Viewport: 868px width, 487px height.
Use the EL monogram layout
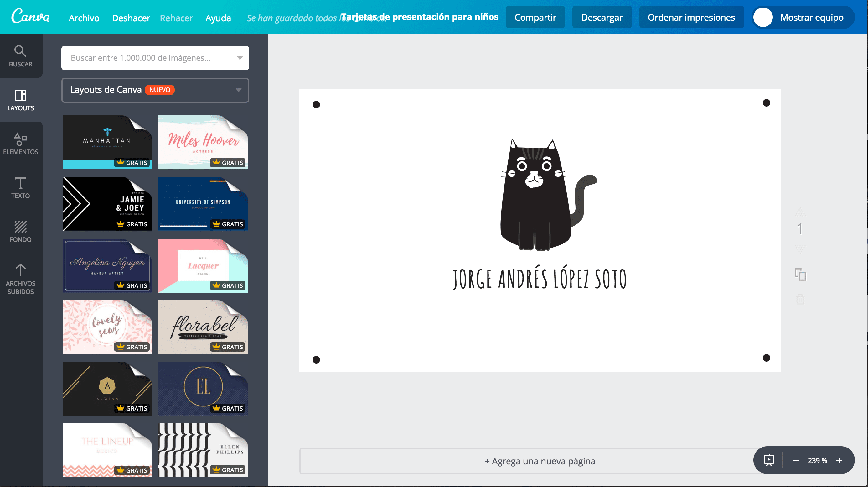pos(203,388)
